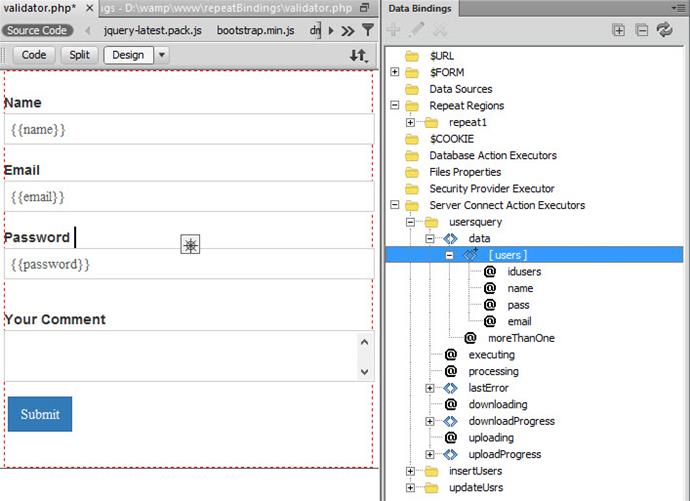
Task: Switch to Design view
Action: click(128, 55)
